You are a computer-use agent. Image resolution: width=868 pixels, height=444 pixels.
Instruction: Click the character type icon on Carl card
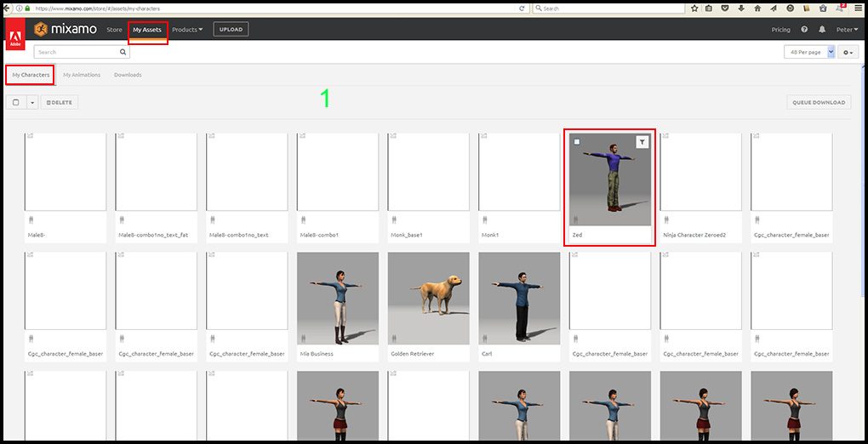(x=485, y=339)
